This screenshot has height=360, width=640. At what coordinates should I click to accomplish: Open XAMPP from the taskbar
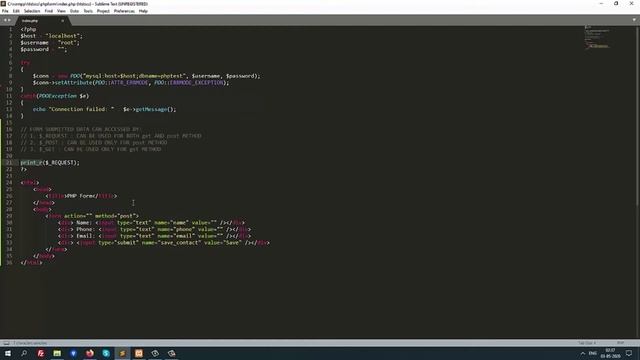pos(139,353)
